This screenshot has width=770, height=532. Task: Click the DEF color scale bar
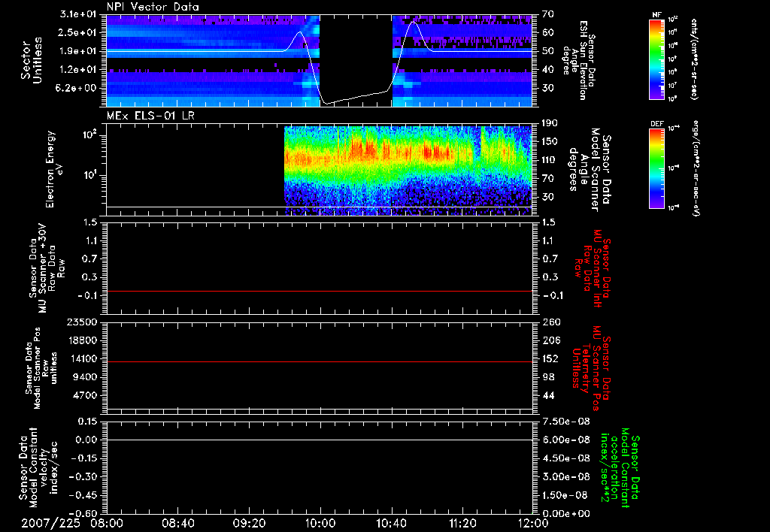657,168
